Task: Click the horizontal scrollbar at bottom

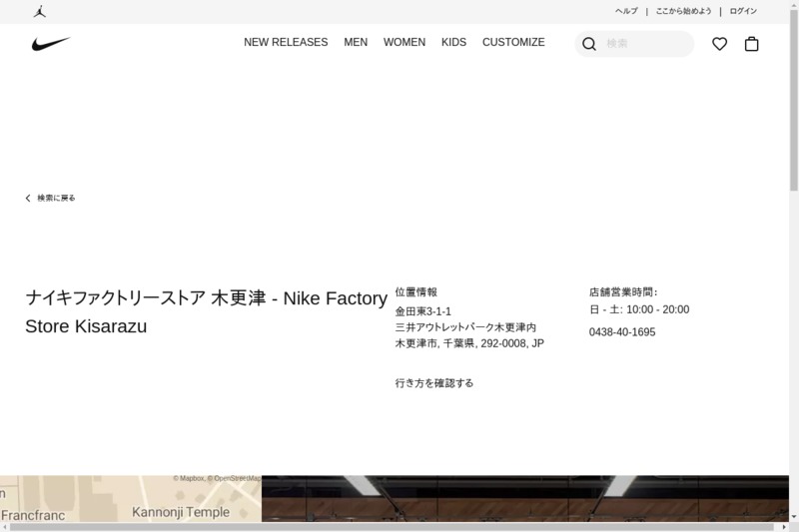Action: click(x=394, y=527)
